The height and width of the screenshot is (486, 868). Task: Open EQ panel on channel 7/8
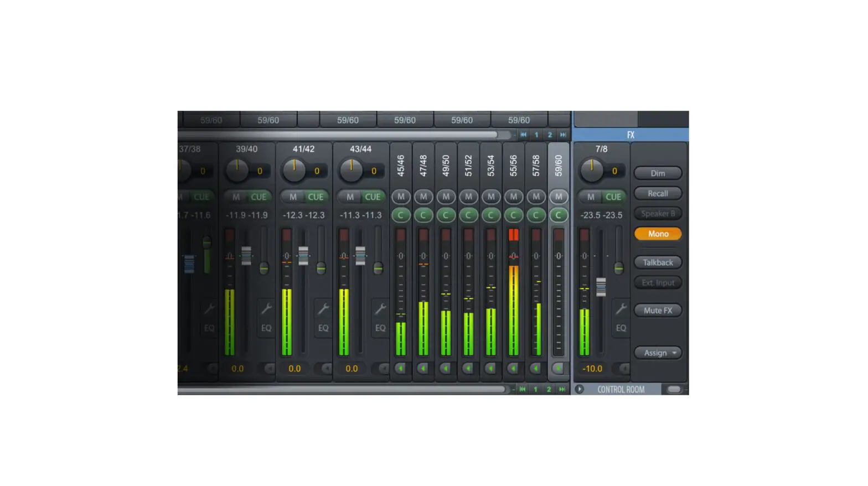coord(621,328)
